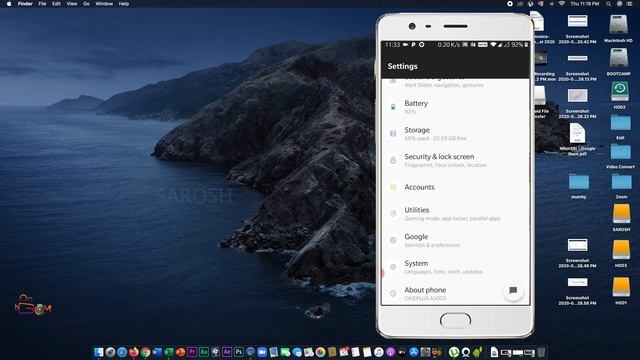
Task: Tap the Security lock icon
Action: pyautogui.click(x=393, y=160)
